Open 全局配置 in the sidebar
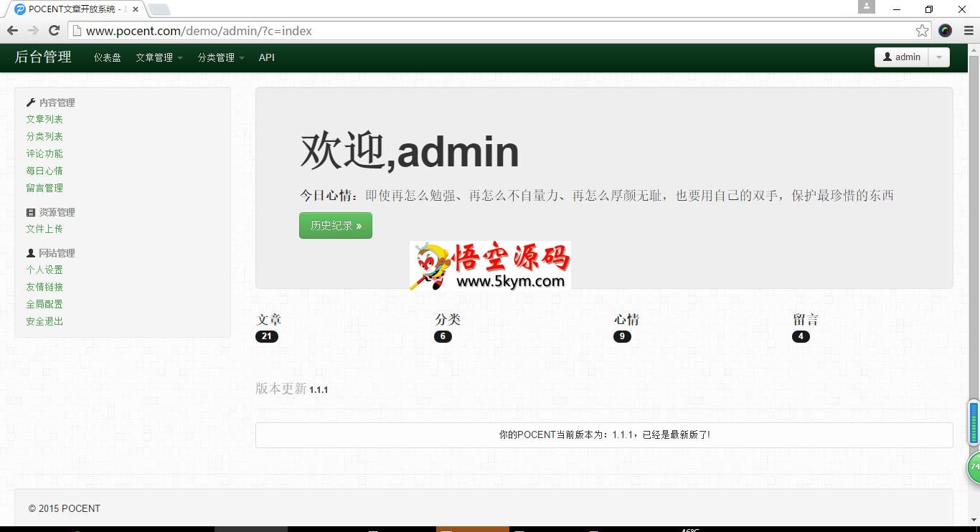The height and width of the screenshot is (532, 980). (x=44, y=304)
